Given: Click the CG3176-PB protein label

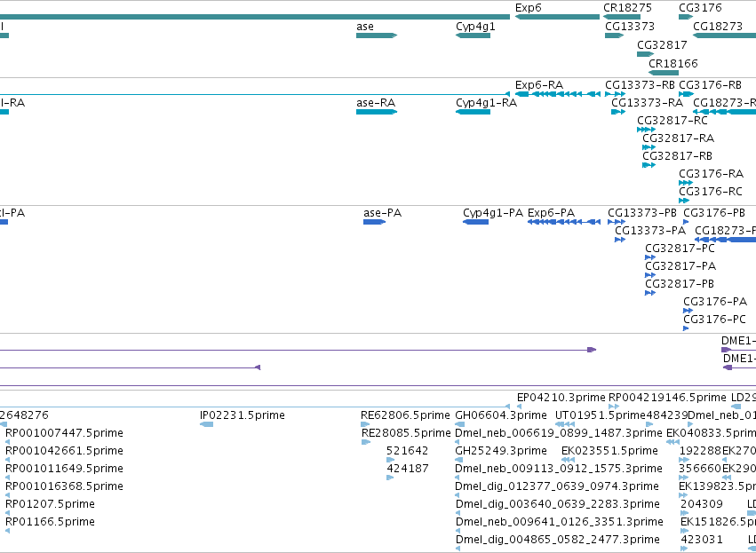Looking at the screenshot, I should point(714,213).
